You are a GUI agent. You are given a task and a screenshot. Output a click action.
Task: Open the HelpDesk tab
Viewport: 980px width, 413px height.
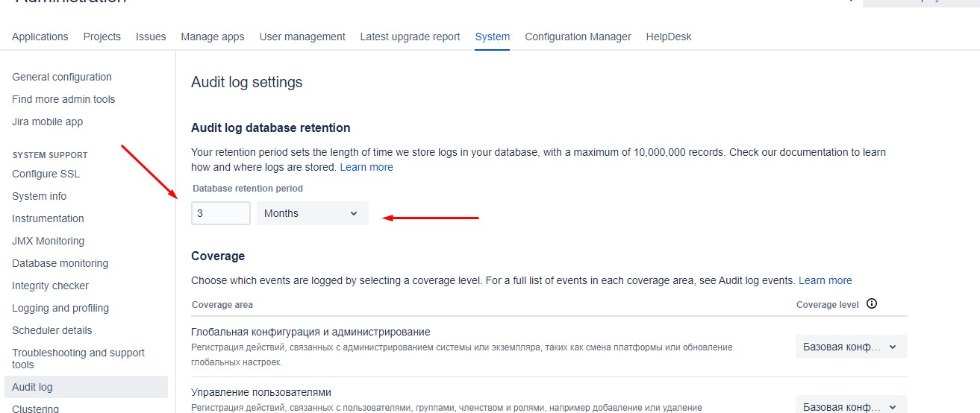click(x=669, y=37)
